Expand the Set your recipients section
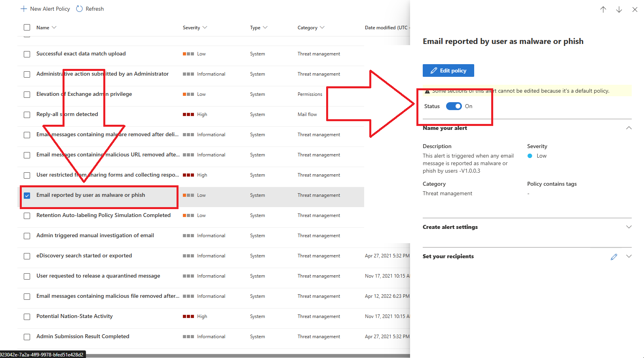 click(629, 256)
